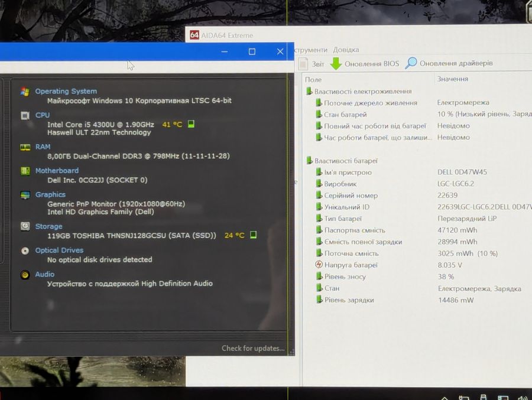
Task: Click the value 28994 mWh
Action: pos(457,242)
